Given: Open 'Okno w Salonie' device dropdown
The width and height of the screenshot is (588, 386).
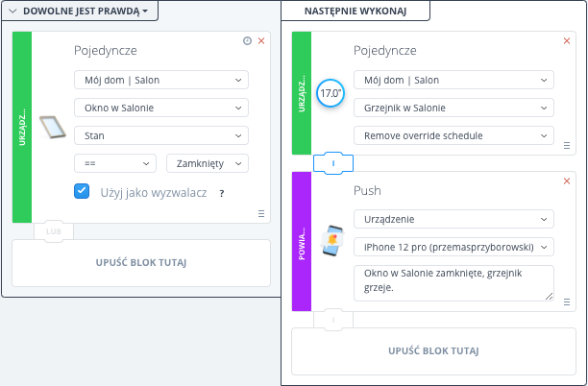Looking at the screenshot, I should [x=161, y=108].
